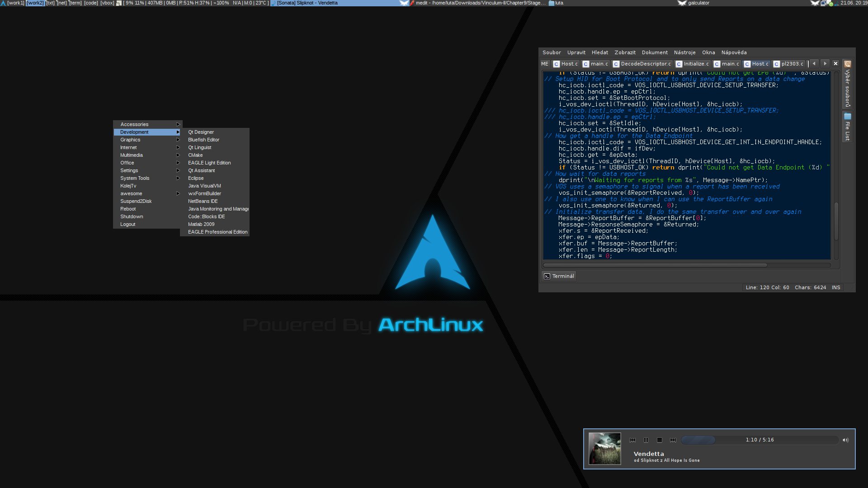This screenshot has height=488, width=868.
Task: Launch Matlab 2009
Action: (x=215, y=224)
